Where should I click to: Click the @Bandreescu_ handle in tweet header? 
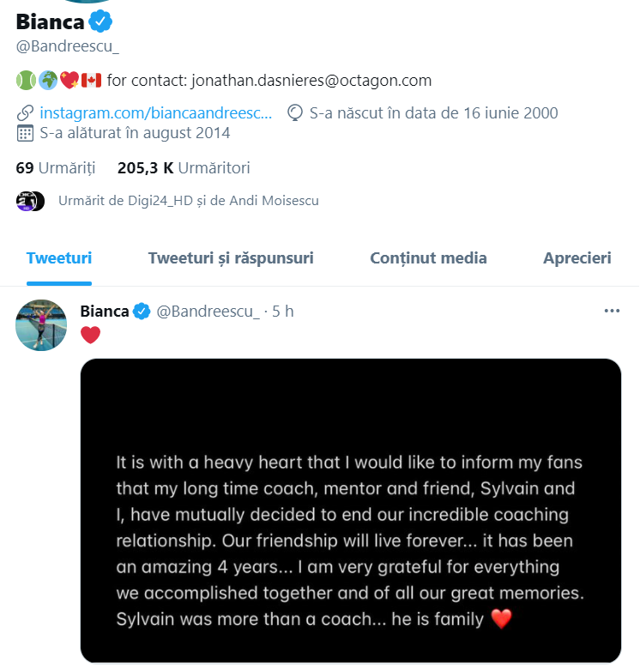pos(208,312)
